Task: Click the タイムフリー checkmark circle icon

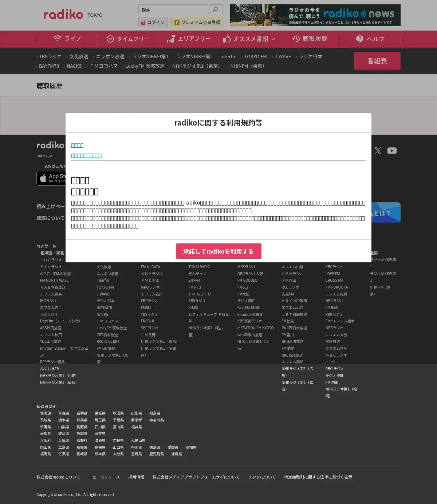Action: 110,39
